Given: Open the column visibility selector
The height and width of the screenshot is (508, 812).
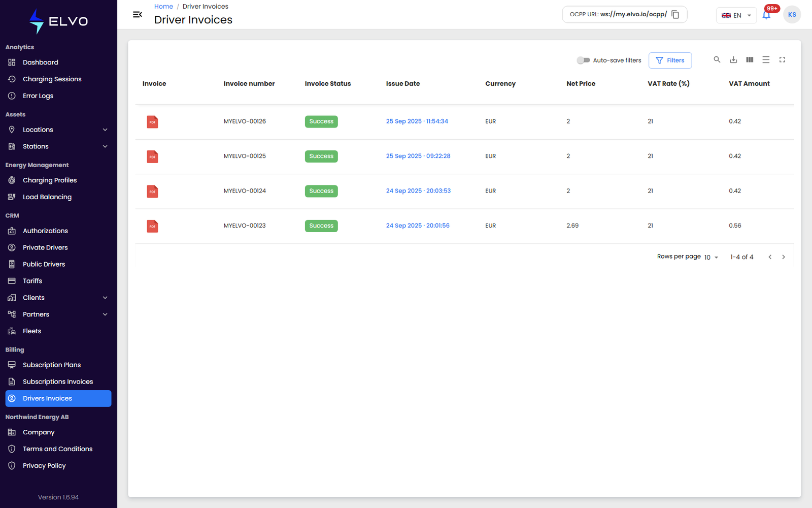Looking at the screenshot, I should (750, 60).
